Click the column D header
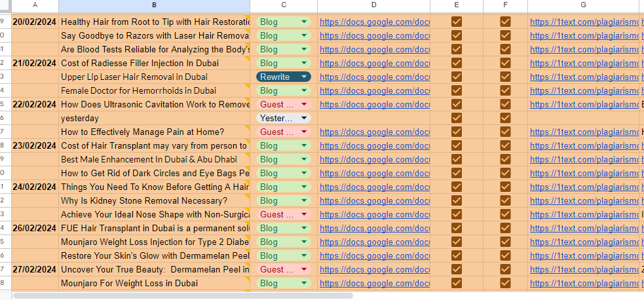Image resolution: width=644 pixels, height=300 pixels. click(373, 5)
